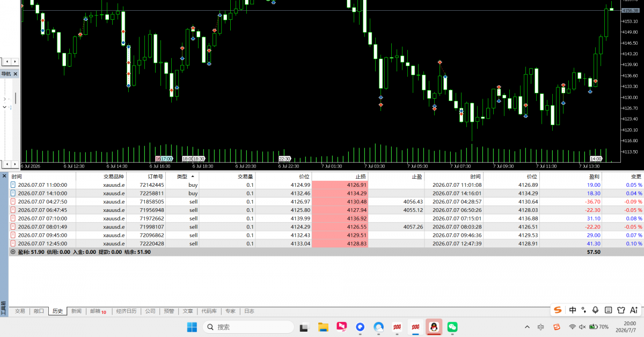Open File Explorer from the taskbar
This screenshot has width=644, height=337.
[323, 327]
